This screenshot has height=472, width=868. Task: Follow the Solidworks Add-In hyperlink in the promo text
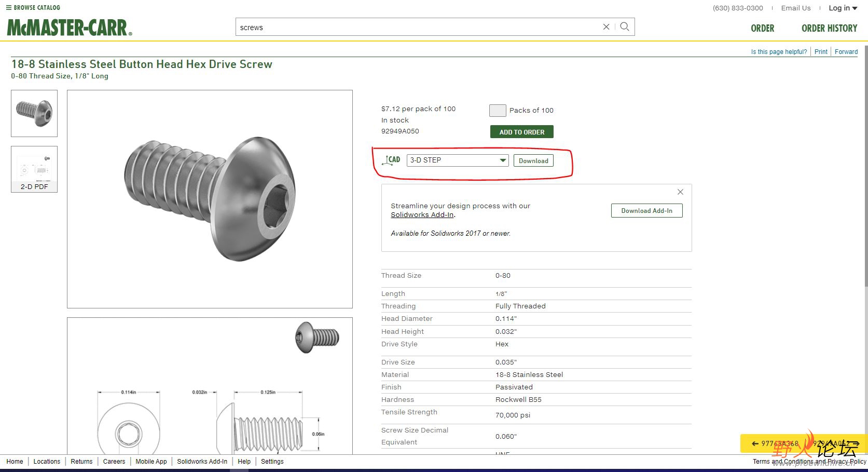pyautogui.click(x=422, y=215)
